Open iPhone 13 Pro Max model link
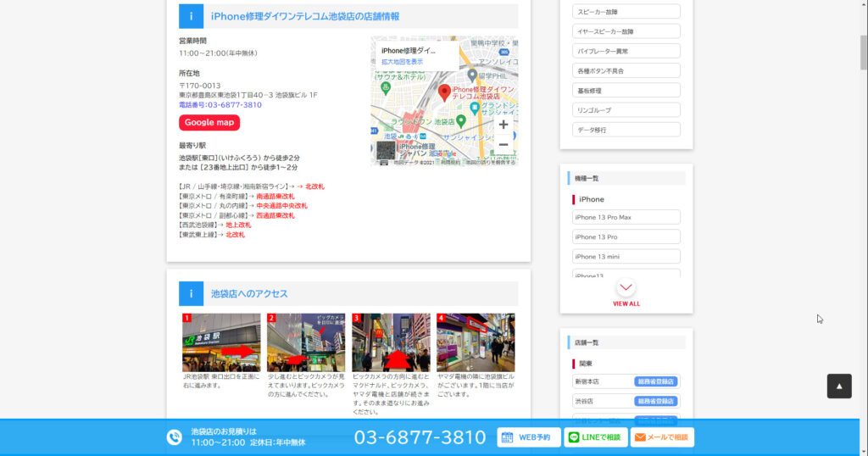This screenshot has width=868, height=456. tap(626, 217)
